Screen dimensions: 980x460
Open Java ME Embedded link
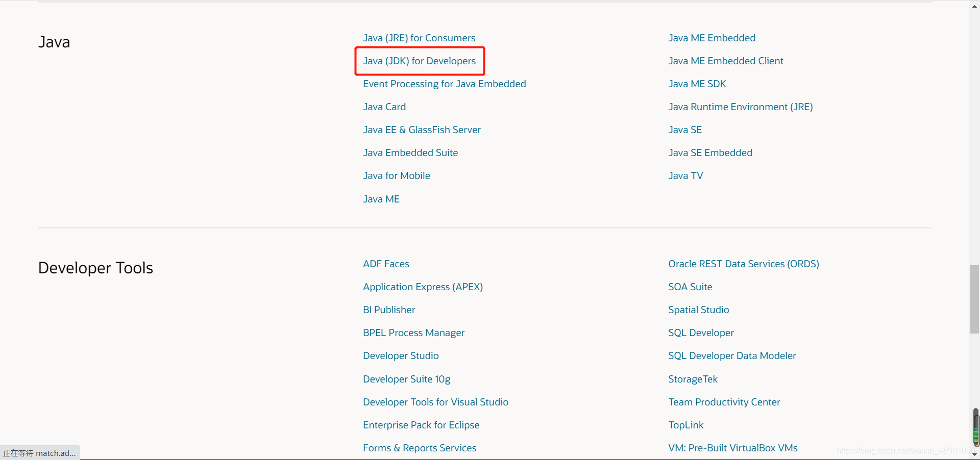tap(712, 38)
